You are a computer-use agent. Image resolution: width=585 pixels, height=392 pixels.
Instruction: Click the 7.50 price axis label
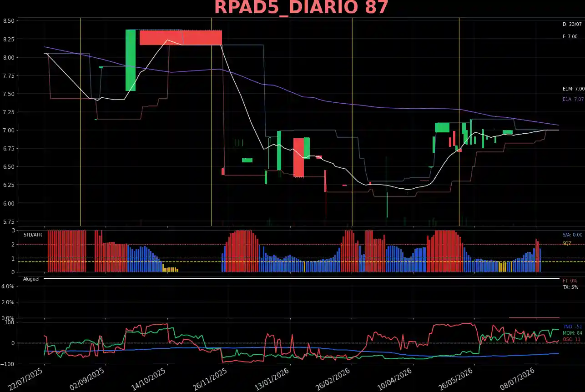pyautogui.click(x=9, y=94)
